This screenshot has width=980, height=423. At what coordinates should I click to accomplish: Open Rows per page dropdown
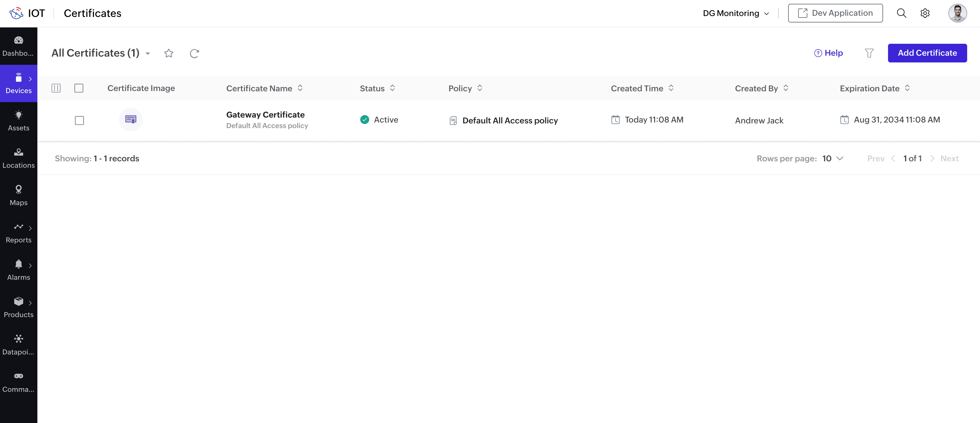(833, 158)
